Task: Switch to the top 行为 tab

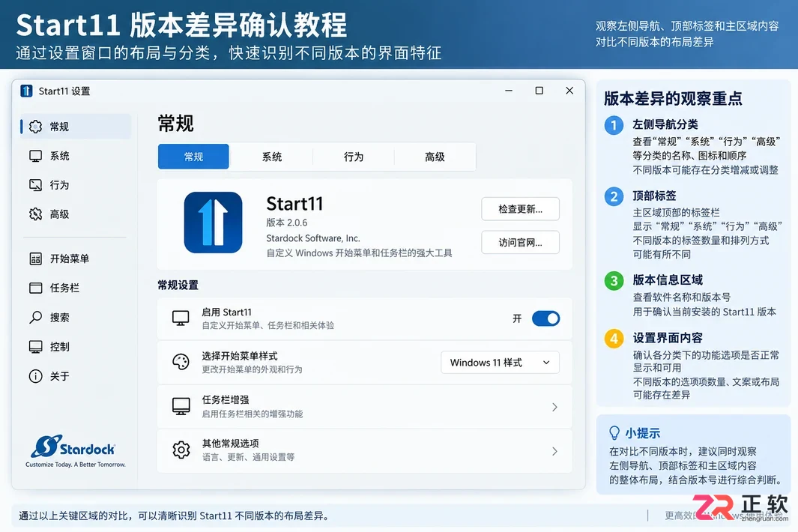Action: 353,157
